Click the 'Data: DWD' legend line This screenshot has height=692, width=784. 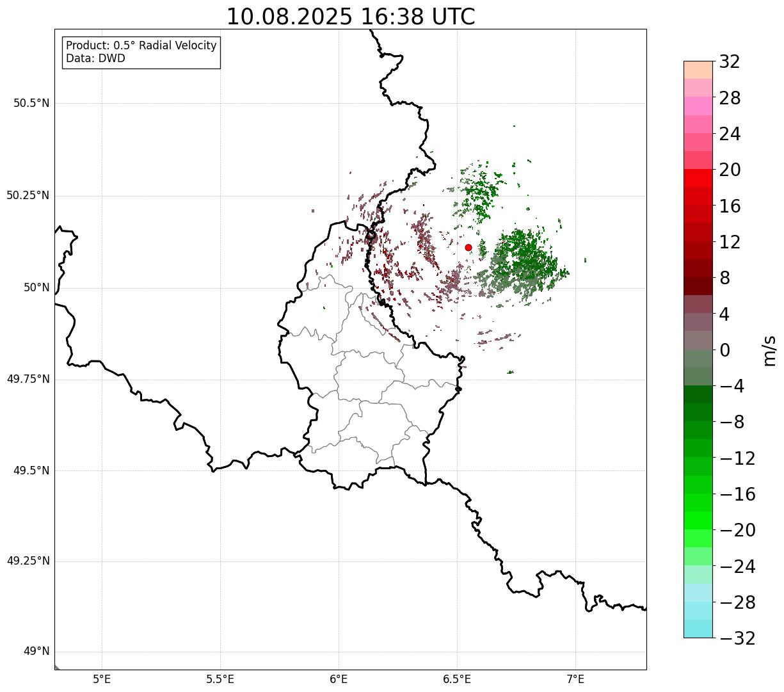pyautogui.click(x=96, y=58)
